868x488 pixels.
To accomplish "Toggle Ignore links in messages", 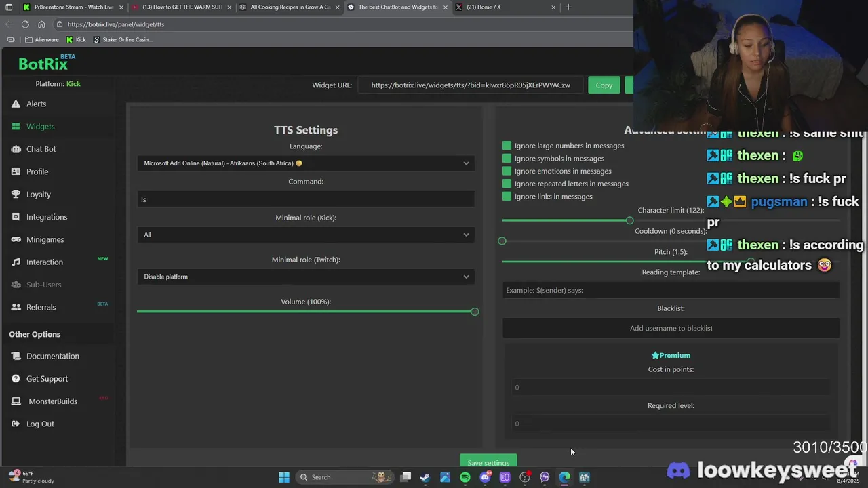I will click(507, 197).
